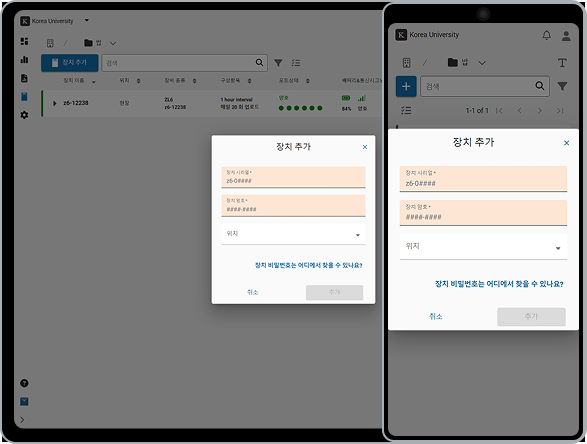Image resolution: width=587 pixels, height=444 pixels.
Task: Click the filter funnel icon in tablet toolbar
Action: point(278,63)
